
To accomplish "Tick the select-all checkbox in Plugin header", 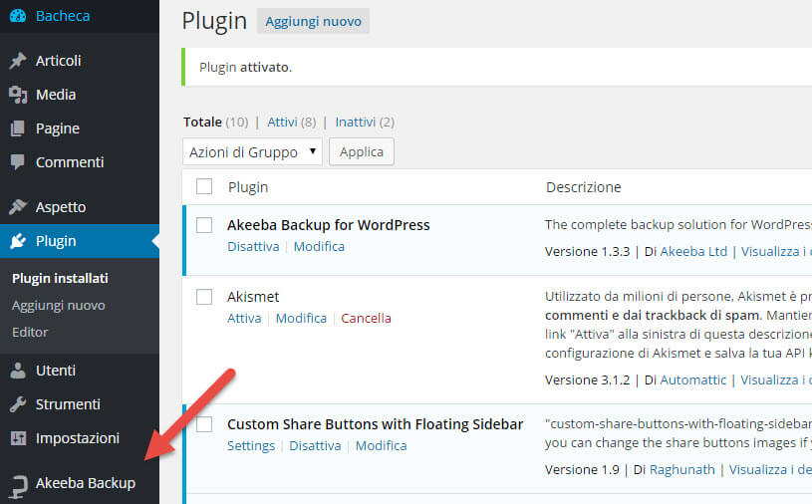I will pyautogui.click(x=204, y=186).
